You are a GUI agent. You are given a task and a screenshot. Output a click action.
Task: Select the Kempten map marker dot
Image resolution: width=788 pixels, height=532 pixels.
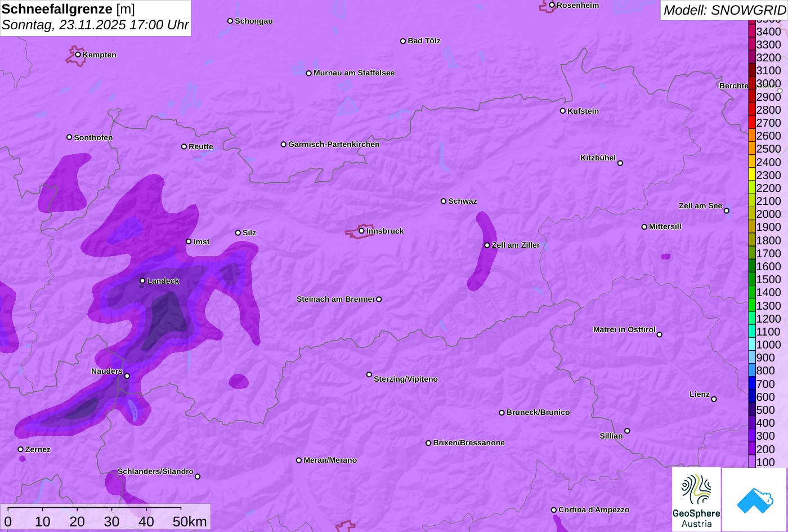tap(78, 55)
